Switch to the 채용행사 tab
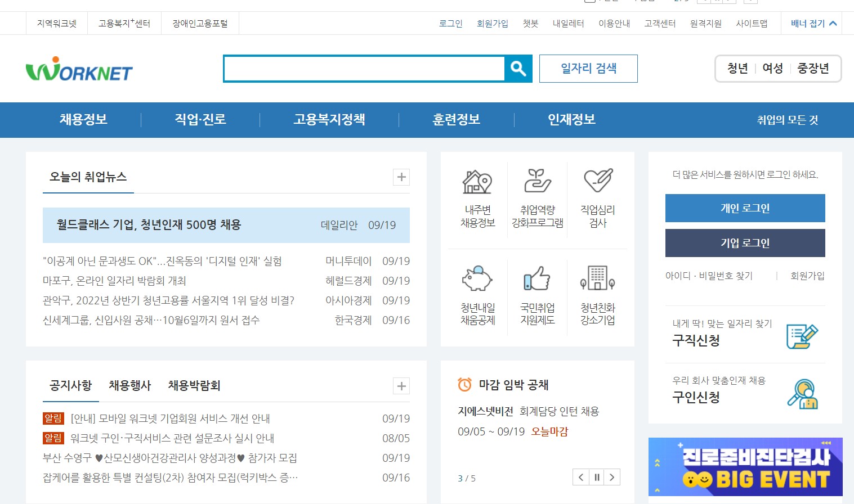The width and height of the screenshot is (854, 504). 129,385
